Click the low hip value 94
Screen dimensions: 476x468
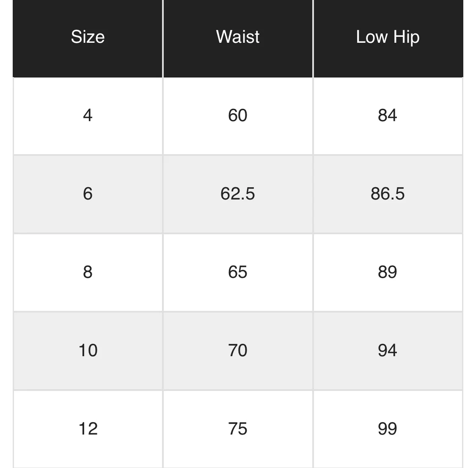tap(387, 350)
